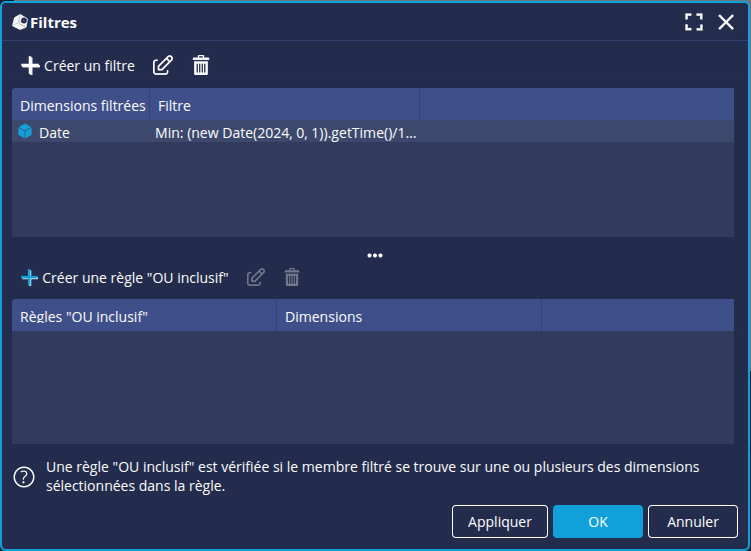751x551 pixels.
Task: Click the blue cube icon beside Date
Action: pos(26,132)
